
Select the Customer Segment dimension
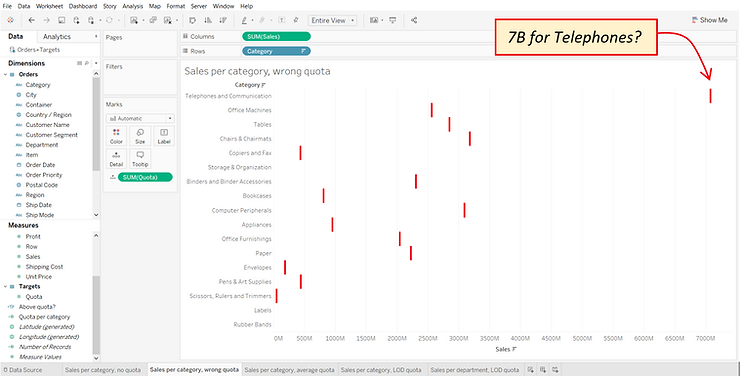point(51,135)
